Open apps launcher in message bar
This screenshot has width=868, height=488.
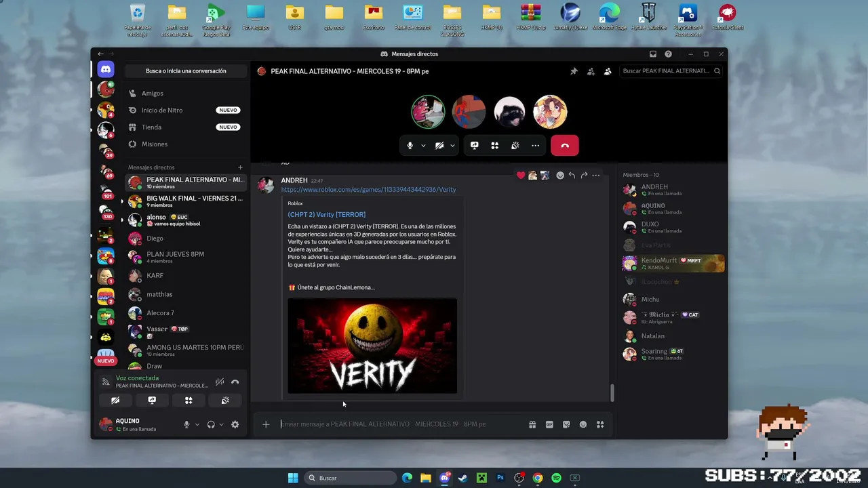(600, 424)
